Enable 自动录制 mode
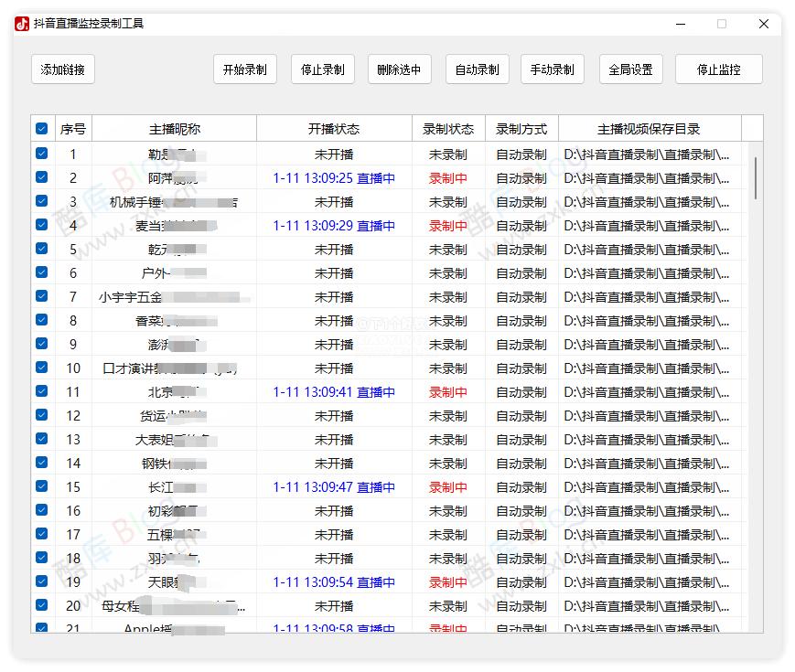The image size is (795, 672). 476,69
